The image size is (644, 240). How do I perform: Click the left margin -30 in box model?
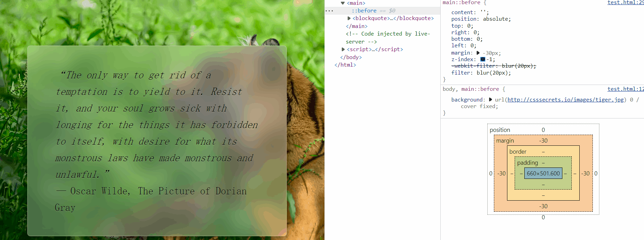pos(502,173)
